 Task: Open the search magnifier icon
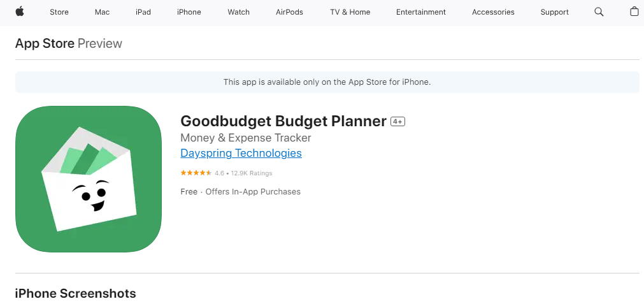click(599, 11)
